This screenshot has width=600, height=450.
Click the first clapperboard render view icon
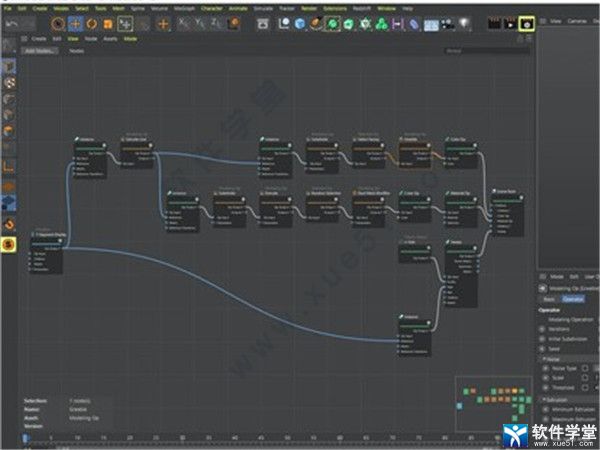click(494, 24)
